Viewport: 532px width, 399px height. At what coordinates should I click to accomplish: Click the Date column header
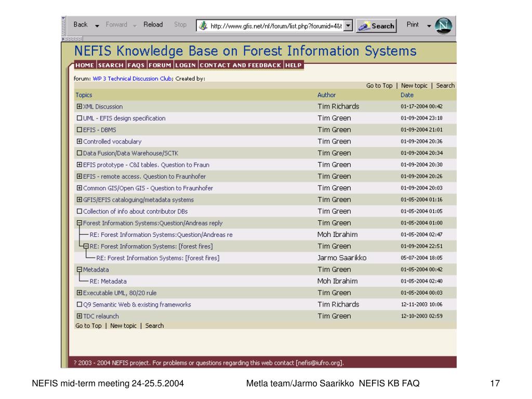point(407,95)
